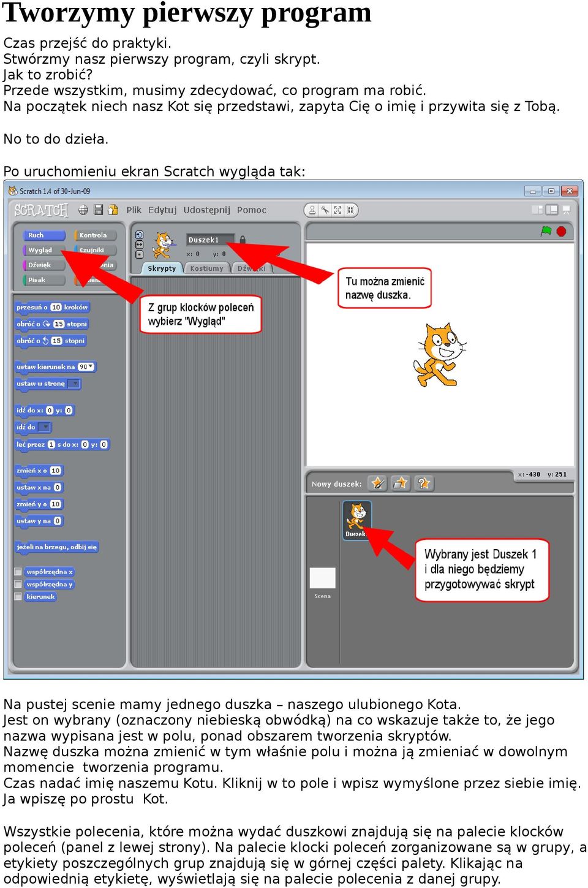The image size is (588, 888).
Task: Click the Scratch logo
Action: 41,210
